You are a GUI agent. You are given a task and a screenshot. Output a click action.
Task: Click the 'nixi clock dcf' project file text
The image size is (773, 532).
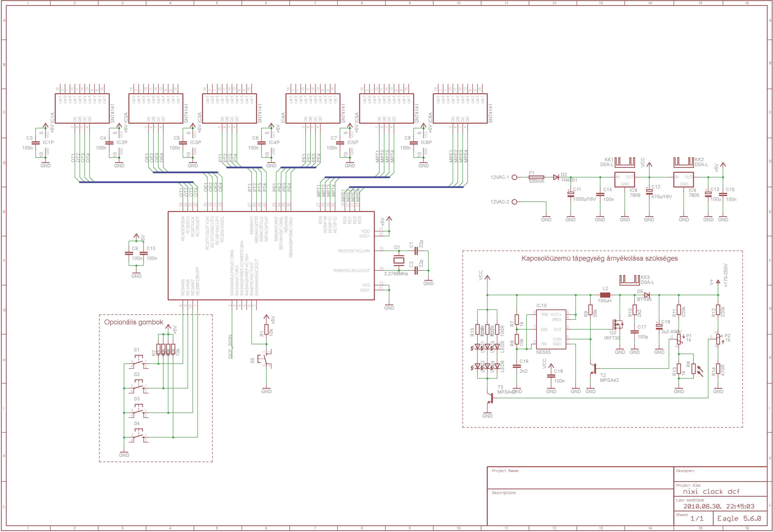[711, 492]
